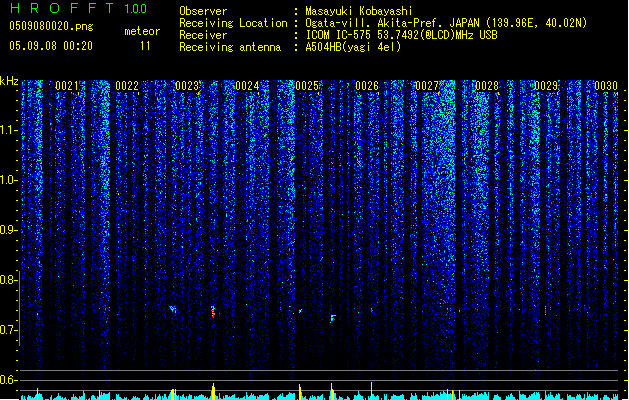Click the 0024 time marker
Image resolution: width=629 pixels, height=400 pixels.
(247, 86)
